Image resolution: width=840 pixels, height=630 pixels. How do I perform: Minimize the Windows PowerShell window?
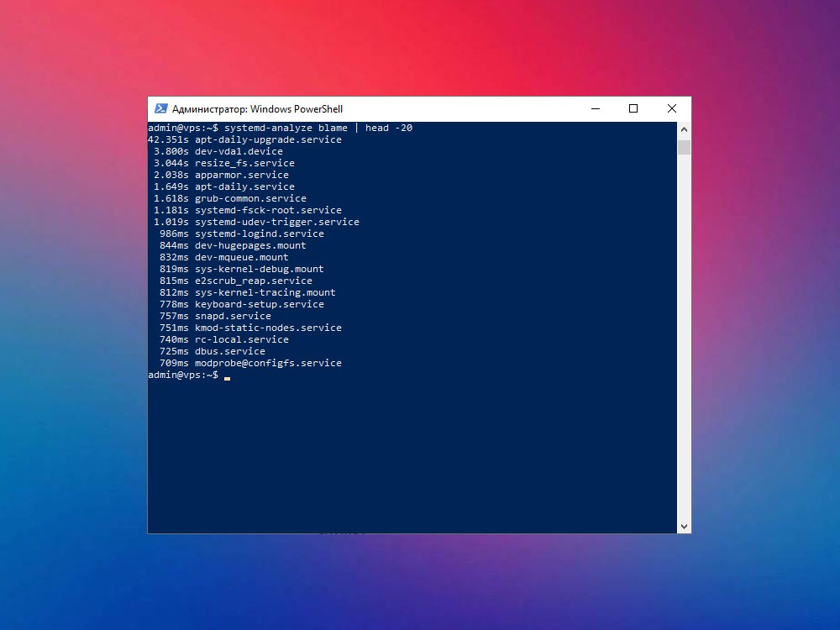pos(596,108)
